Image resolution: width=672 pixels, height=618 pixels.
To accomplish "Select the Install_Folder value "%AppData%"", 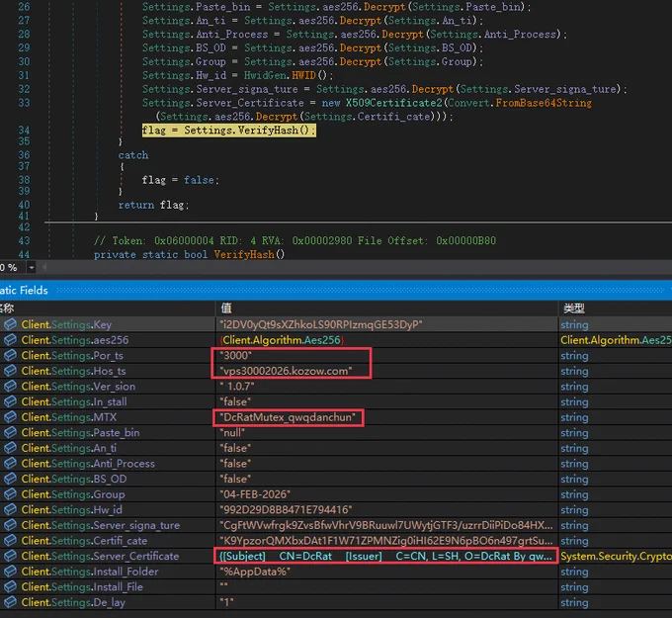I will click(255, 572).
